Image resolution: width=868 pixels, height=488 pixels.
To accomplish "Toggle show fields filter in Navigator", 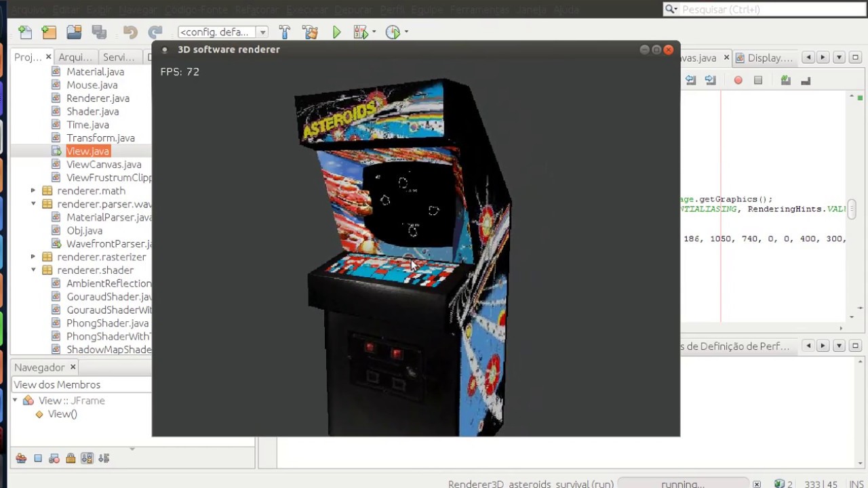I will 38,458.
